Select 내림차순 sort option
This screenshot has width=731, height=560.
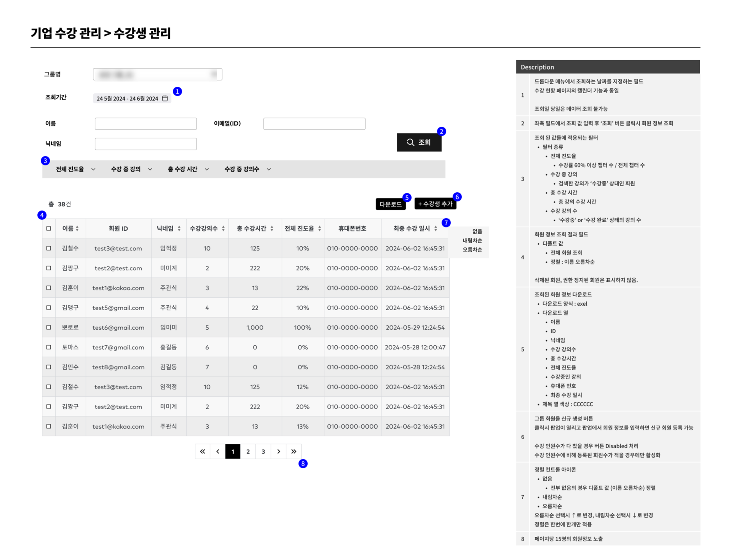pyautogui.click(x=472, y=241)
